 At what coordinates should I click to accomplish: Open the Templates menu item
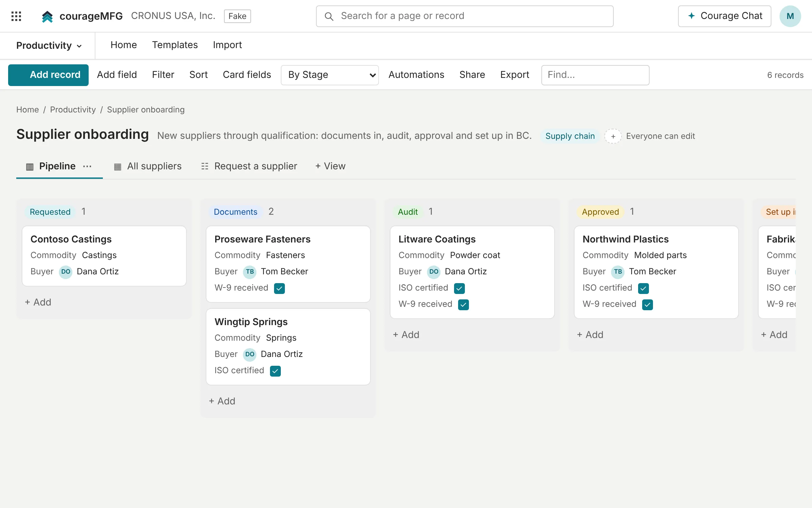(175, 45)
